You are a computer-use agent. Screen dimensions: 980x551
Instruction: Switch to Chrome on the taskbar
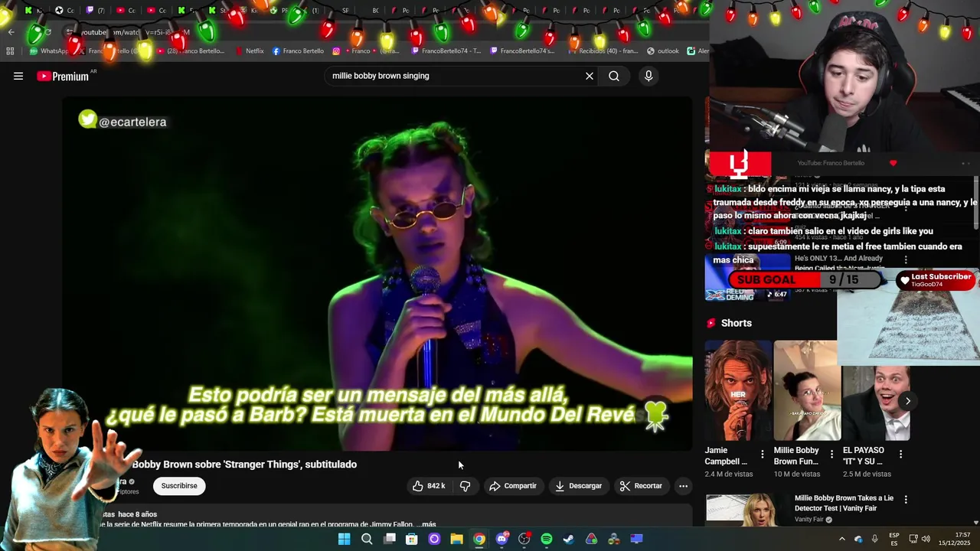click(479, 539)
